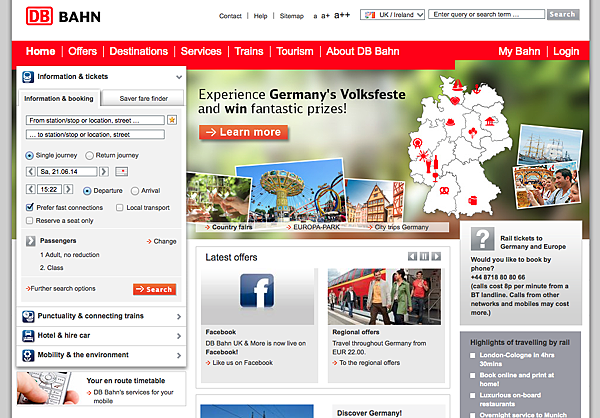
Task: Expand Punctuality & connecting trains section
Action: click(x=179, y=317)
